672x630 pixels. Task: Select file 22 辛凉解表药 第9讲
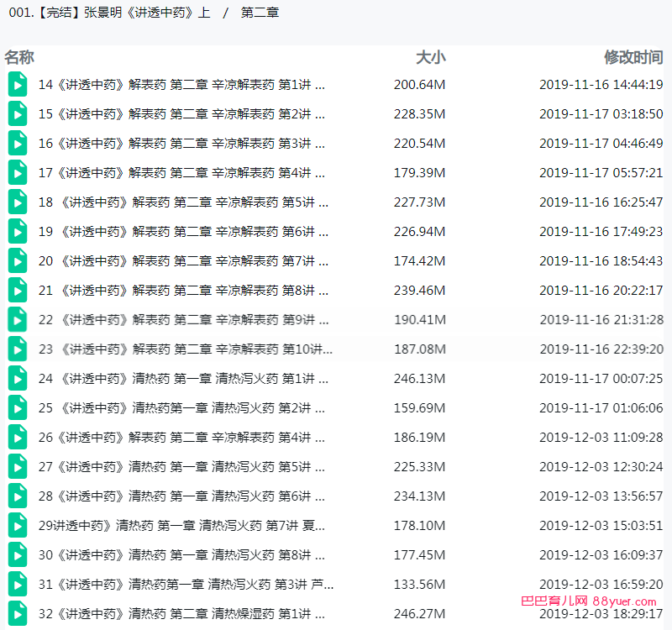[183, 320]
